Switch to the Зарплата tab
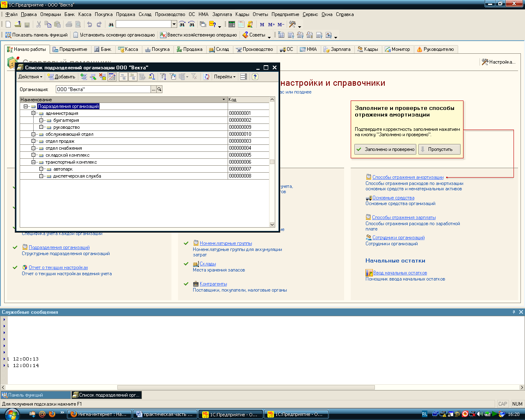Viewport: 525px width, 420px height. [337, 49]
